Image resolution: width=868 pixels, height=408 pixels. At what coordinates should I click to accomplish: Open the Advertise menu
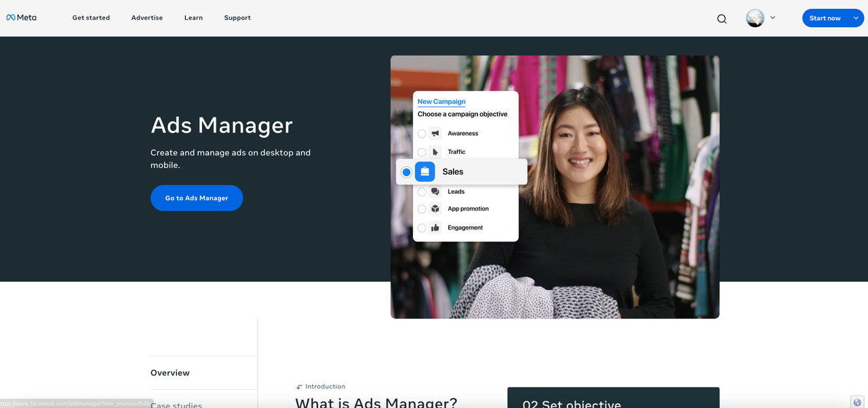[147, 18]
